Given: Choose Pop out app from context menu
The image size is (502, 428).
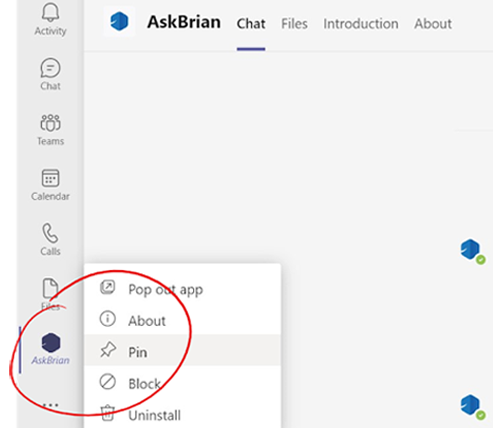Looking at the screenshot, I should pos(182,289).
